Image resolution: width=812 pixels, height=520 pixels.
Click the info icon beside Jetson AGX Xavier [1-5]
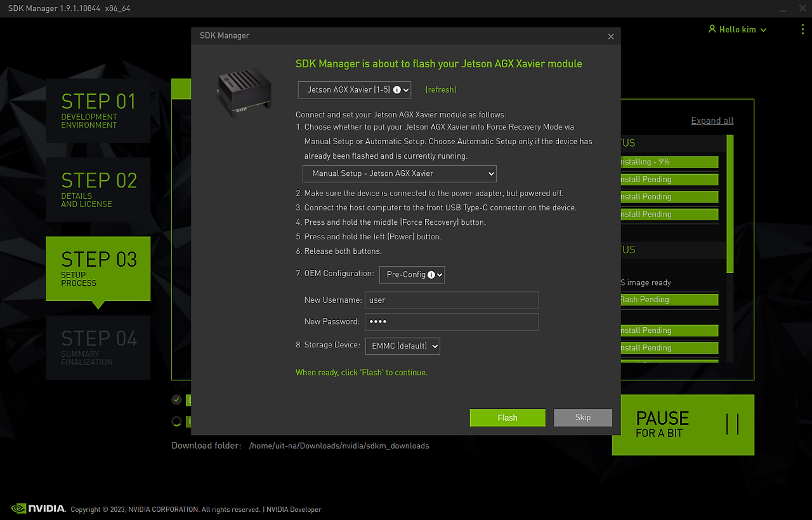tap(397, 90)
